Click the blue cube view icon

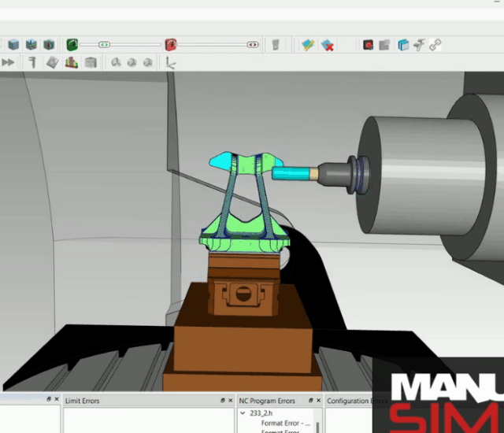[x=14, y=45]
